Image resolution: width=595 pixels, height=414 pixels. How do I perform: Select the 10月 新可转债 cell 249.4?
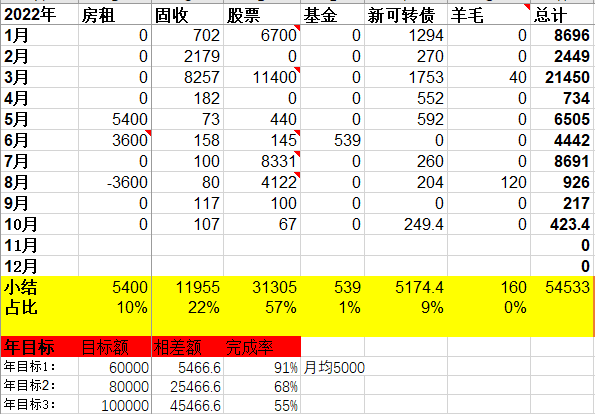[x=406, y=224]
